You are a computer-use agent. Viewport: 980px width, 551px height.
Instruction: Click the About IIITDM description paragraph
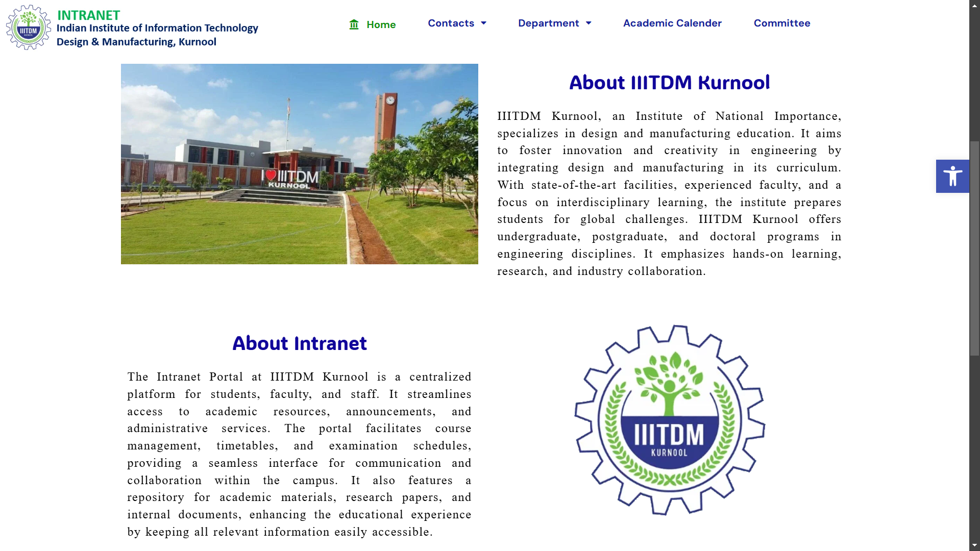pos(669,193)
